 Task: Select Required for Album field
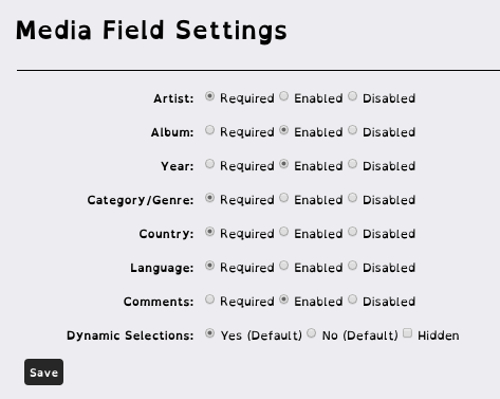(210, 130)
